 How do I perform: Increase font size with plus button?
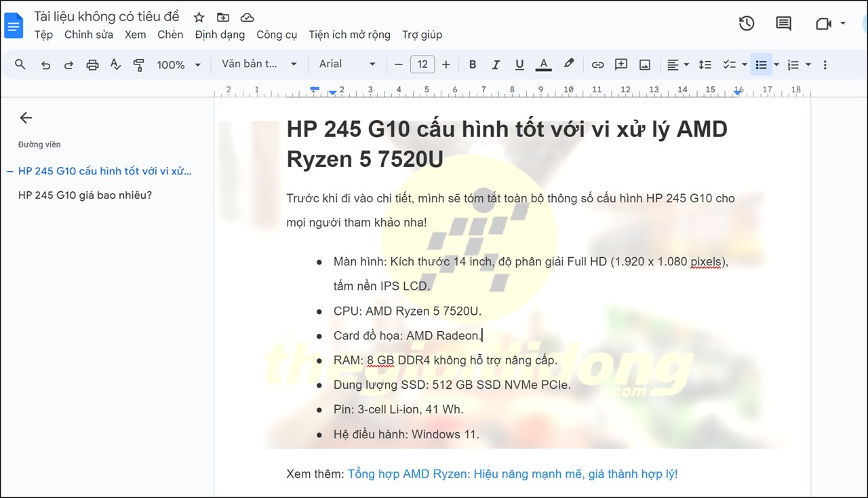pos(446,64)
